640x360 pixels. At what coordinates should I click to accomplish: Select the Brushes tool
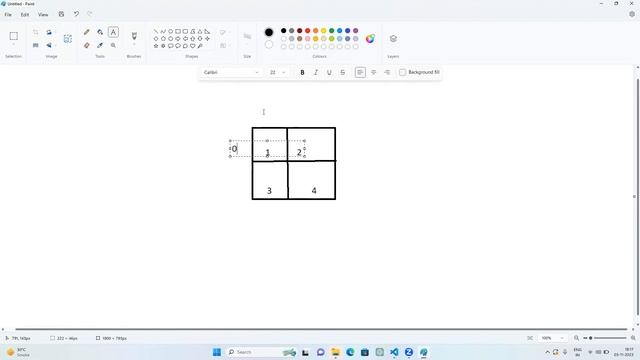(x=134, y=36)
